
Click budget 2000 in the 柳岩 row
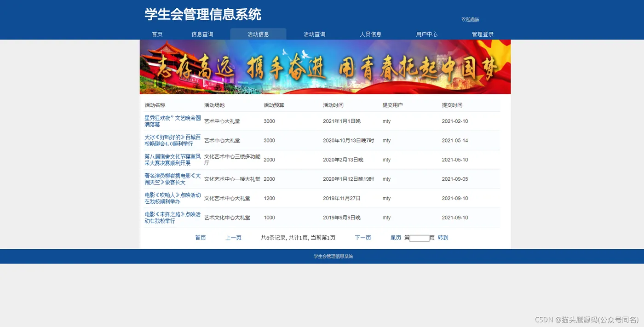tap(269, 179)
